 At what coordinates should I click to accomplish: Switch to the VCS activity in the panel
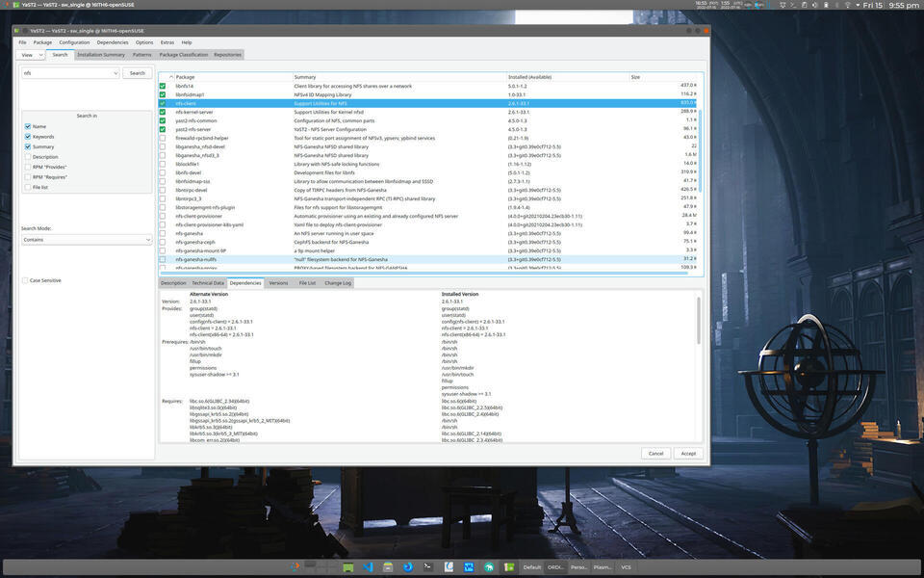tap(626, 567)
